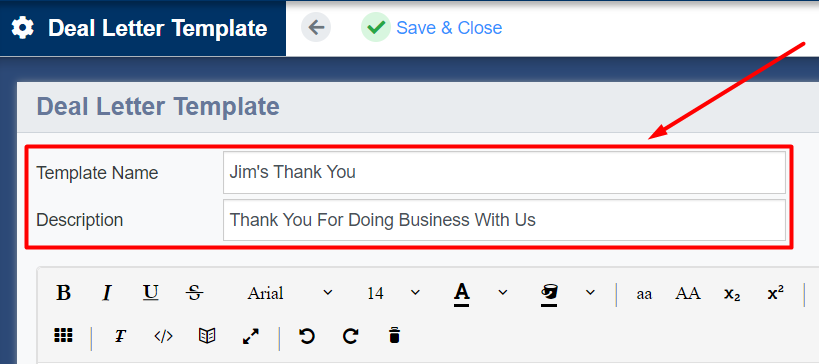This screenshot has height=364, width=819.
Task: Open the code view (</>) editor
Action: click(x=163, y=336)
